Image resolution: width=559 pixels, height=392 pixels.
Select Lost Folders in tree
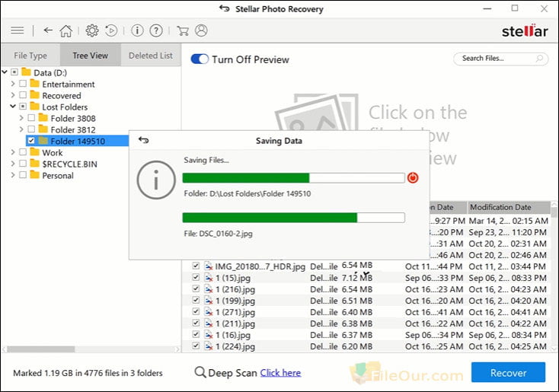[65, 107]
